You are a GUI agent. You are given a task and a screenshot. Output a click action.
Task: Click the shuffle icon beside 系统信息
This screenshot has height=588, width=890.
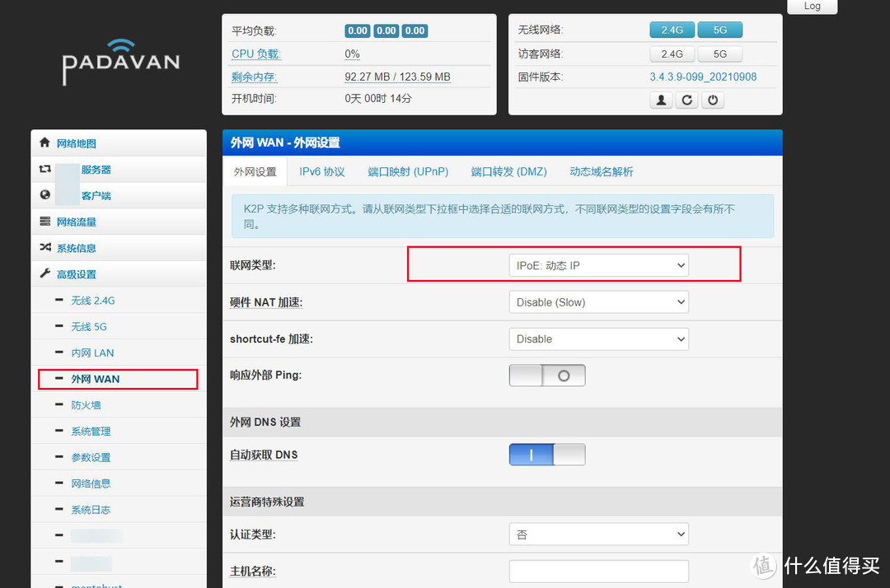(44, 247)
